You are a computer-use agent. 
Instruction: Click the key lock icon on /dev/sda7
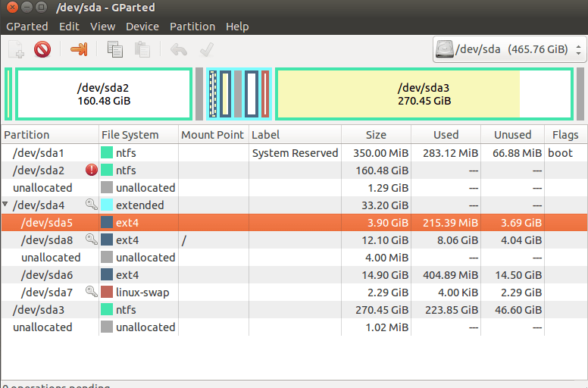(x=92, y=291)
